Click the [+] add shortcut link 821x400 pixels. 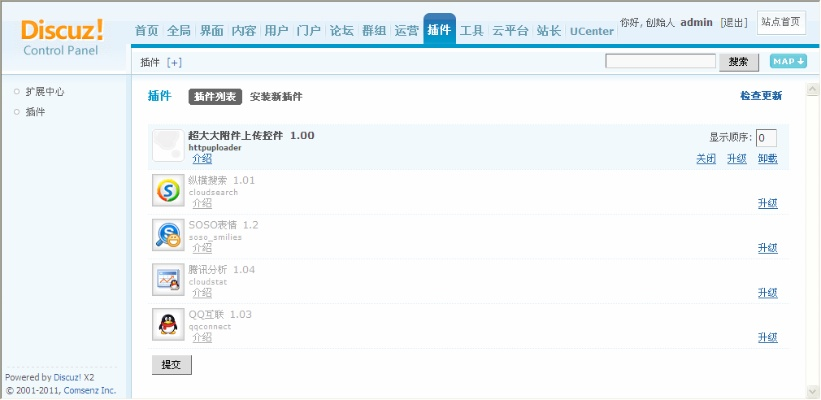(x=174, y=62)
